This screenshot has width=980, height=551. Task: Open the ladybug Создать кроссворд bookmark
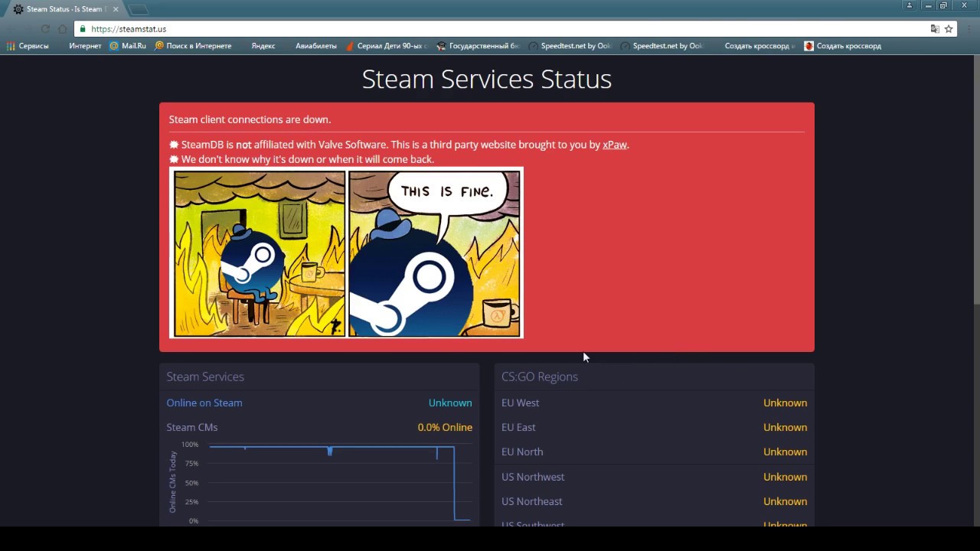(x=843, y=46)
